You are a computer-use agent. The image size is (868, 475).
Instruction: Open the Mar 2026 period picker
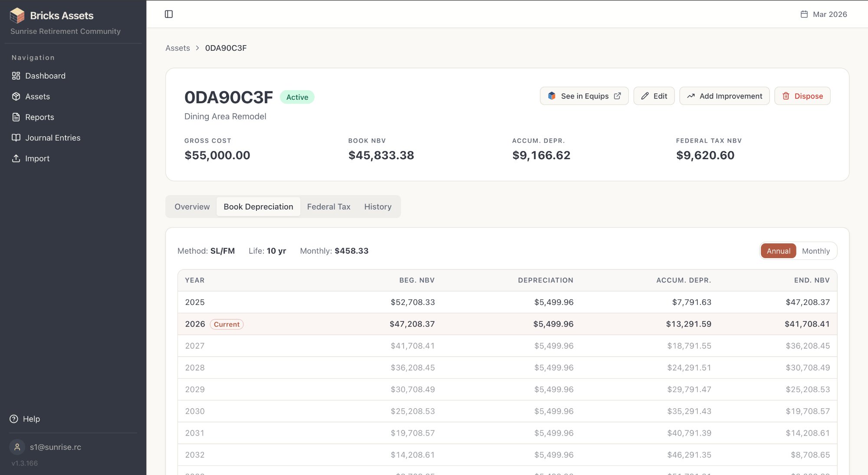click(x=824, y=14)
